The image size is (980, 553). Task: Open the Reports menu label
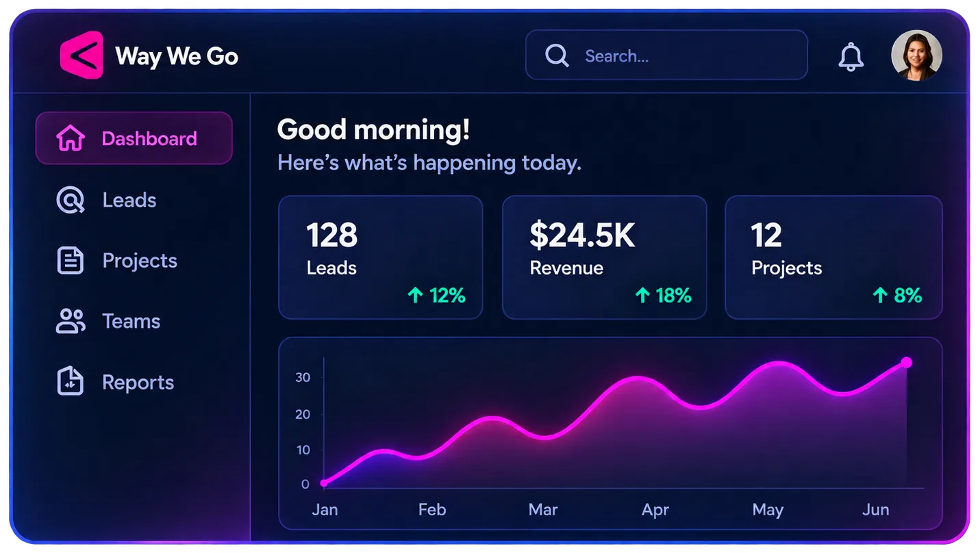[x=138, y=383]
